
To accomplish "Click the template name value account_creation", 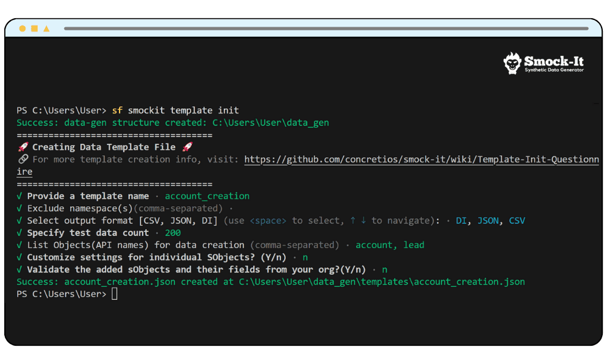I will (x=207, y=196).
